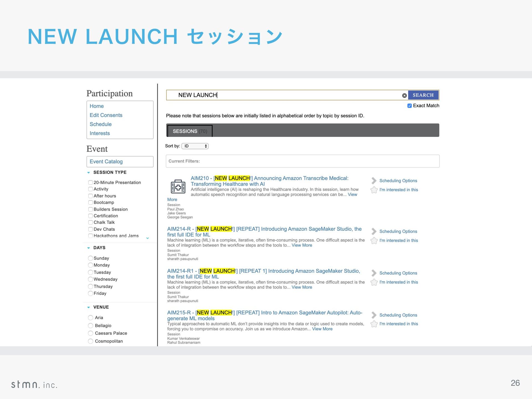Click the SEARCH button
This screenshot has height=399, width=532.
(423, 95)
